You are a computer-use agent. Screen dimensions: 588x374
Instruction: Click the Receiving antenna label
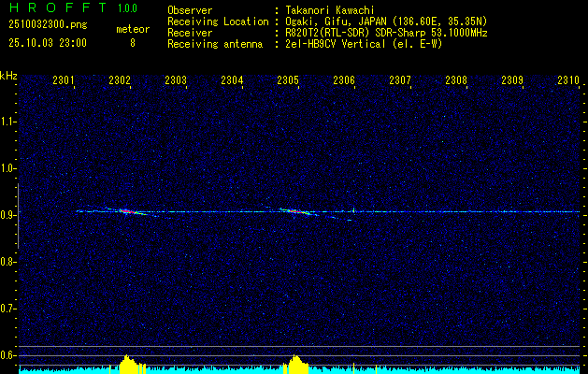pos(215,44)
